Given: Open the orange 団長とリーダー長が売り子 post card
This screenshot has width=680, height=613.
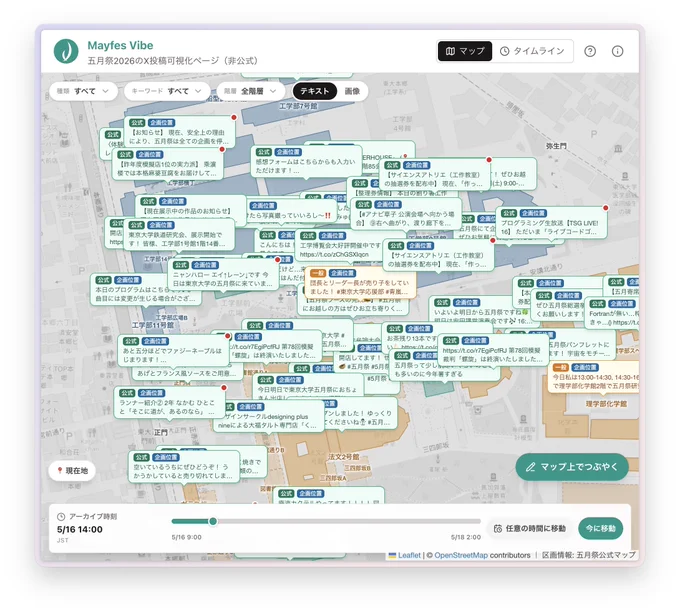Looking at the screenshot, I should (360, 283).
